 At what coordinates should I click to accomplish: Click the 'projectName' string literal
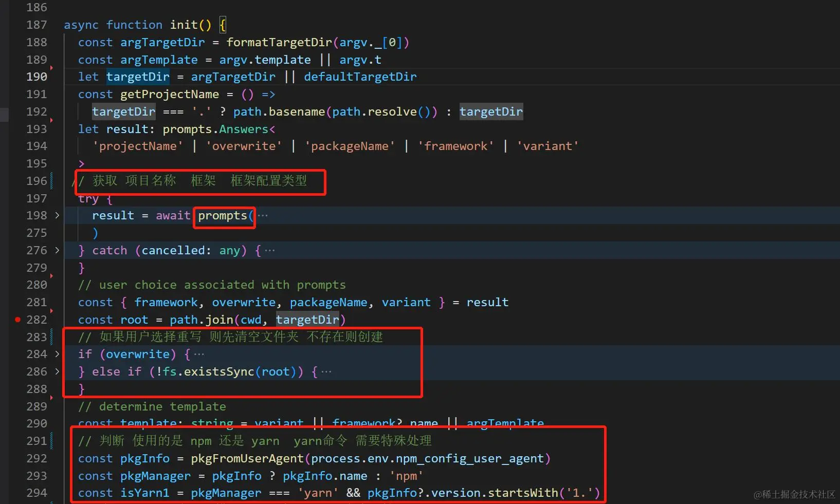138,146
